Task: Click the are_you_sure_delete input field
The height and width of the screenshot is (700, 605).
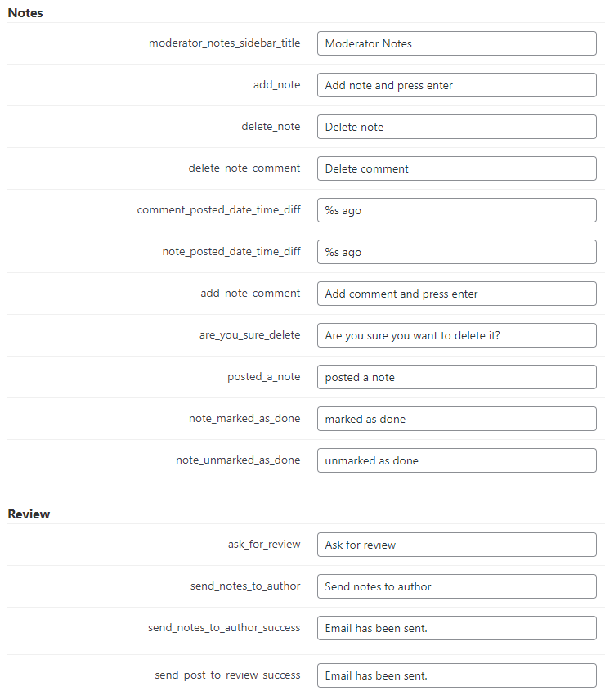Action: (457, 335)
